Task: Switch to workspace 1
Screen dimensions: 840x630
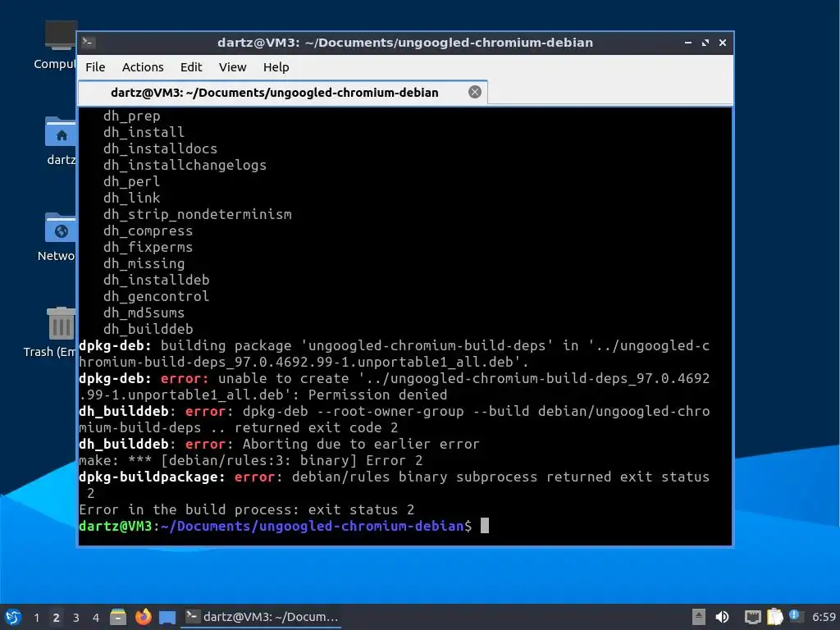Action: coord(36,618)
